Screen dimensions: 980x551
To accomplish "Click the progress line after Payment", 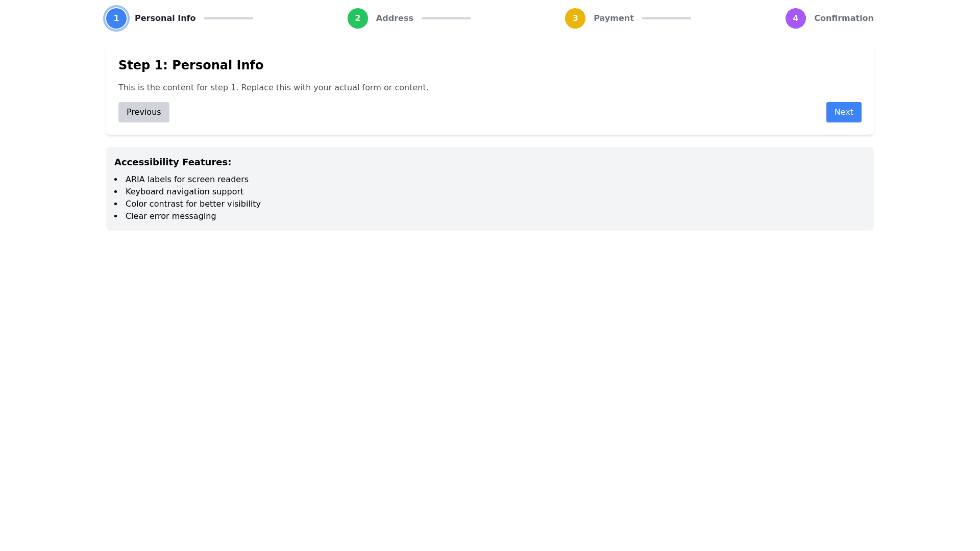I will [x=666, y=18].
